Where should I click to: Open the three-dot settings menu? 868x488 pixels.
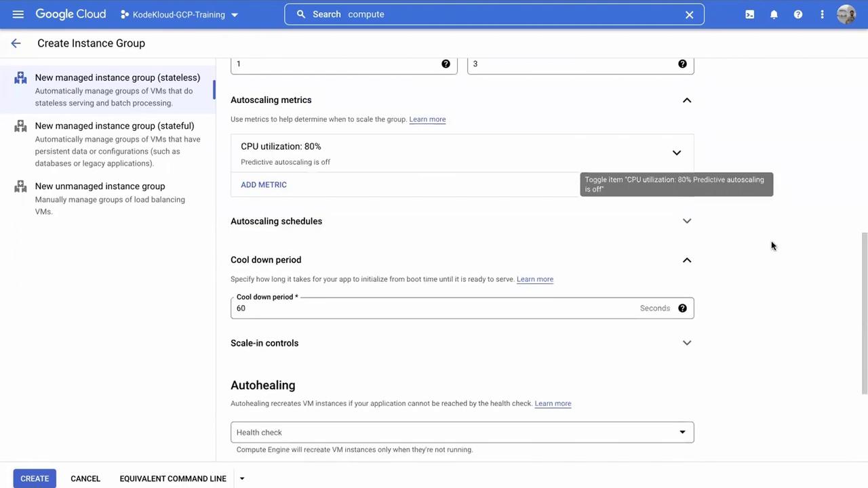[x=822, y=14]
